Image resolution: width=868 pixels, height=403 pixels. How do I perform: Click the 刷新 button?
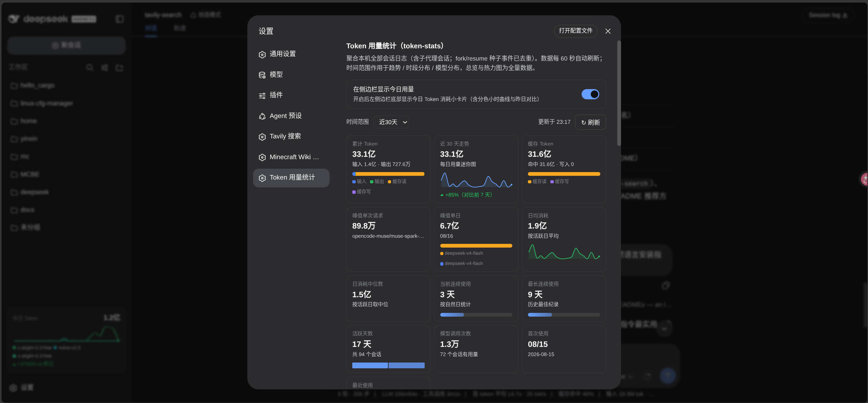(590, 122)
